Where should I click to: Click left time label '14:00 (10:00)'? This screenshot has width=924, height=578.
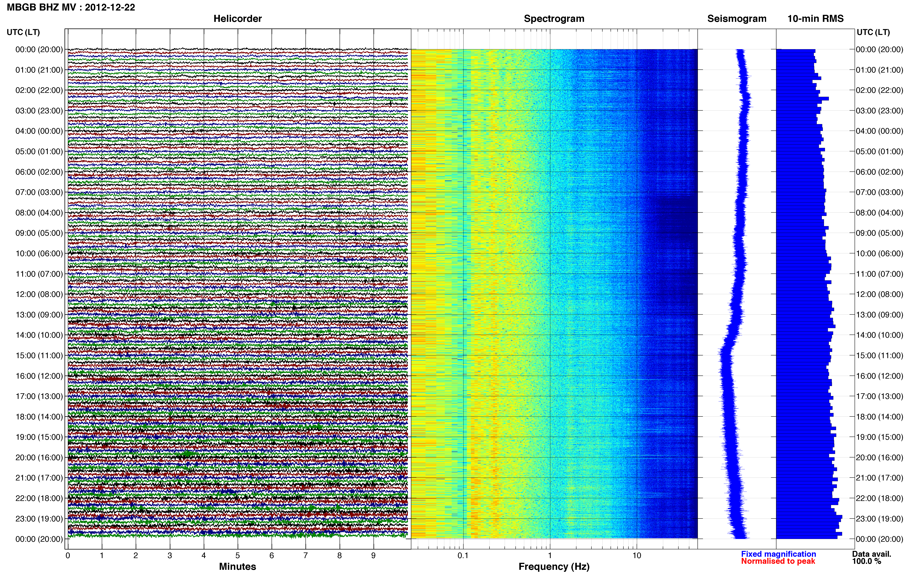coord(39,335)
